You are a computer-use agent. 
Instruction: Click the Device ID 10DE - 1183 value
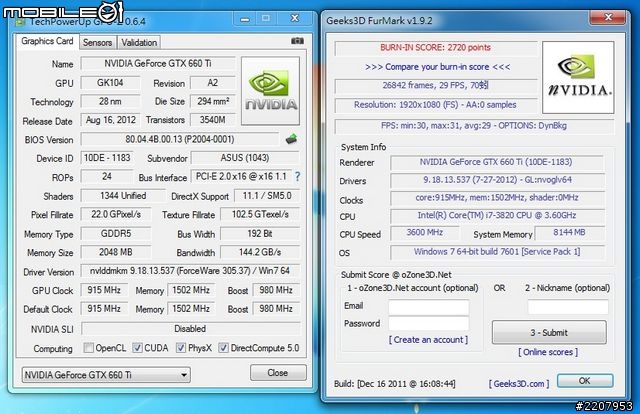coord(107,158)
